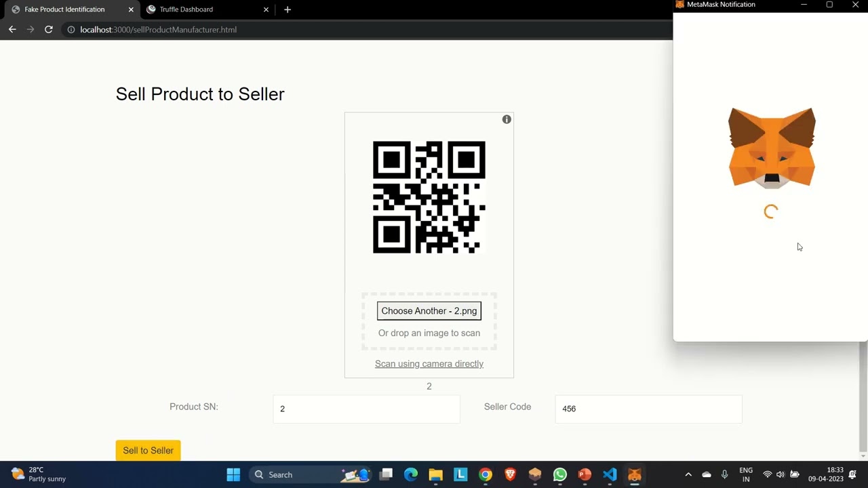The width and height of the screenshot is (868, 488).
Task: Close the MetaMask Notification window
Action: 855,5
